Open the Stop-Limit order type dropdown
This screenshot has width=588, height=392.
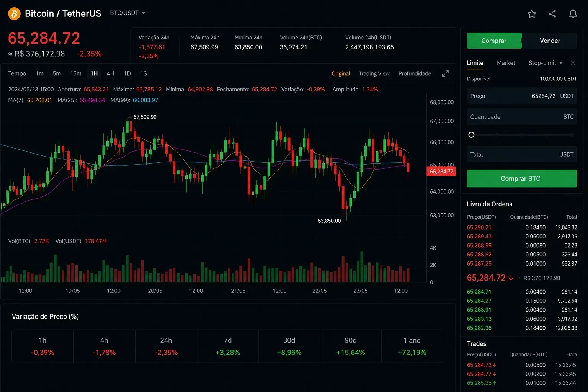point(545,63)
